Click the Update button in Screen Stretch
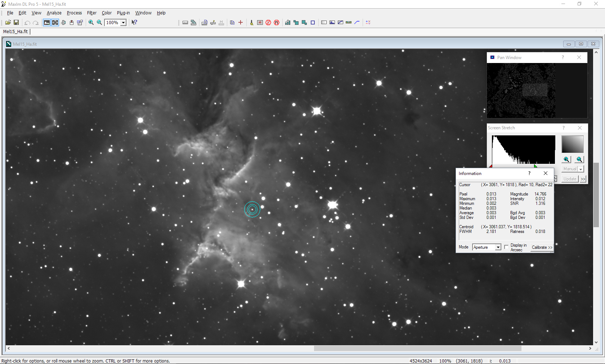 tap(570, 179)
